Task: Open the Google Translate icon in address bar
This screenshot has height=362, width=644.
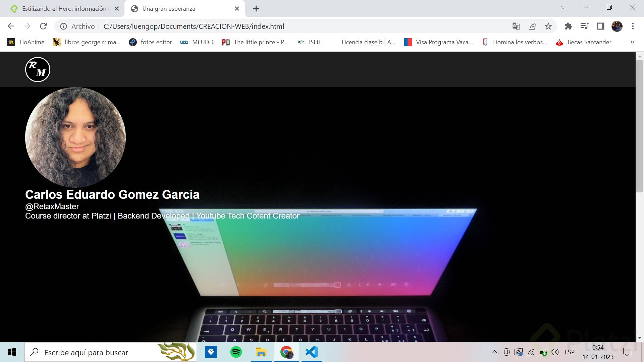Action: pos(516,26)
